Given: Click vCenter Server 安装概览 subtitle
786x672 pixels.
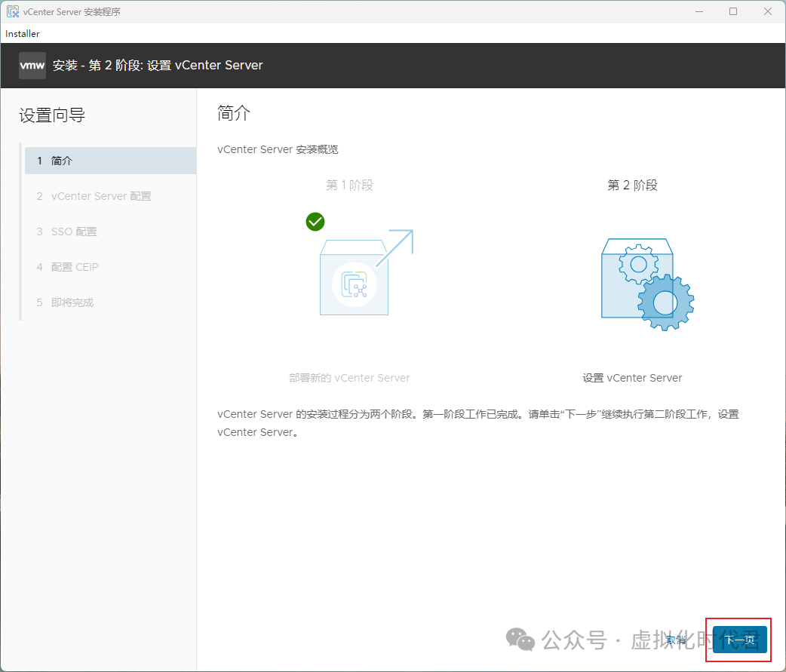Looking at the screenshot, I should (x=278, y=149).
